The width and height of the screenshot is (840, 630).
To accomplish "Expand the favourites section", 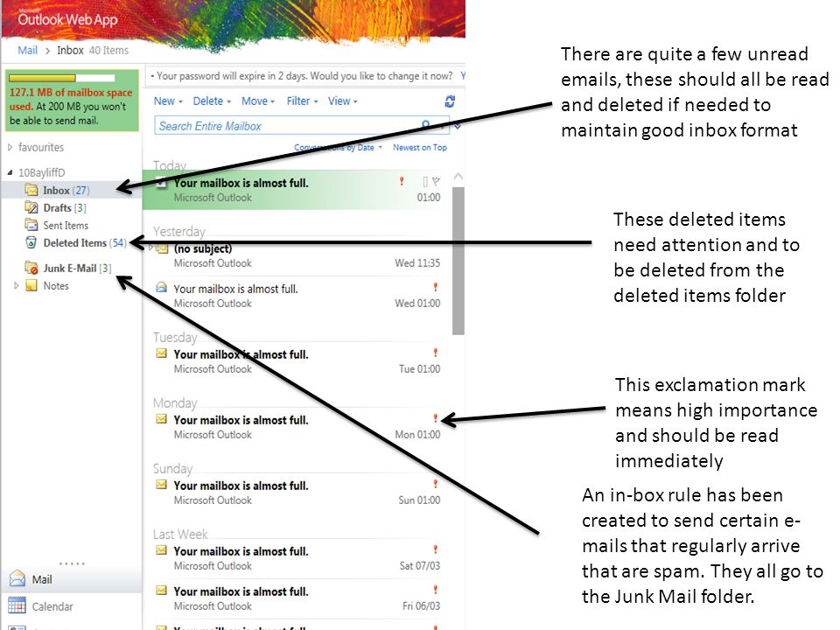I will point(10,147).
